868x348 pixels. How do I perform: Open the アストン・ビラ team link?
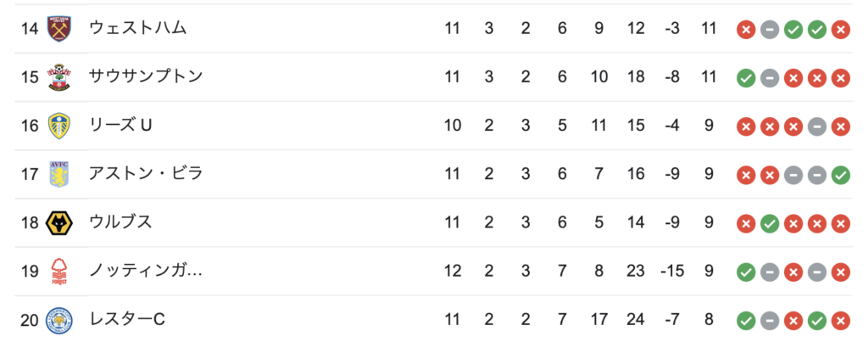click(x=146, y=174)
